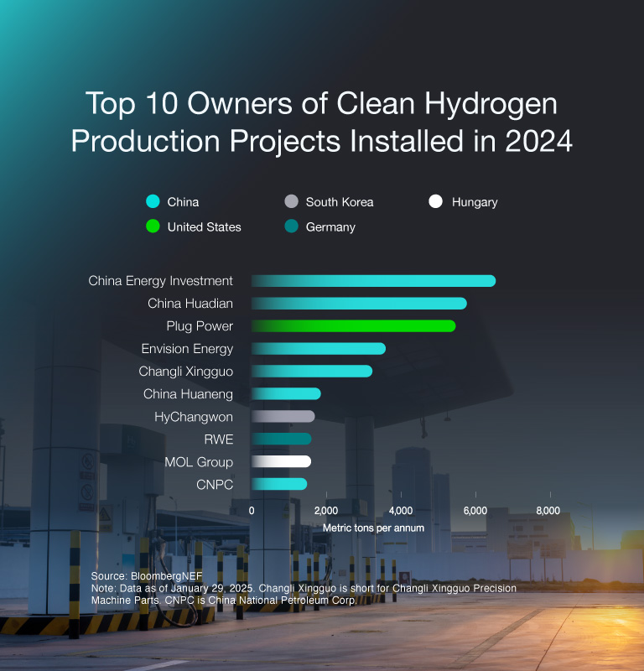
Task: Click the 'China Huadian' label
Action: point(190,304)
